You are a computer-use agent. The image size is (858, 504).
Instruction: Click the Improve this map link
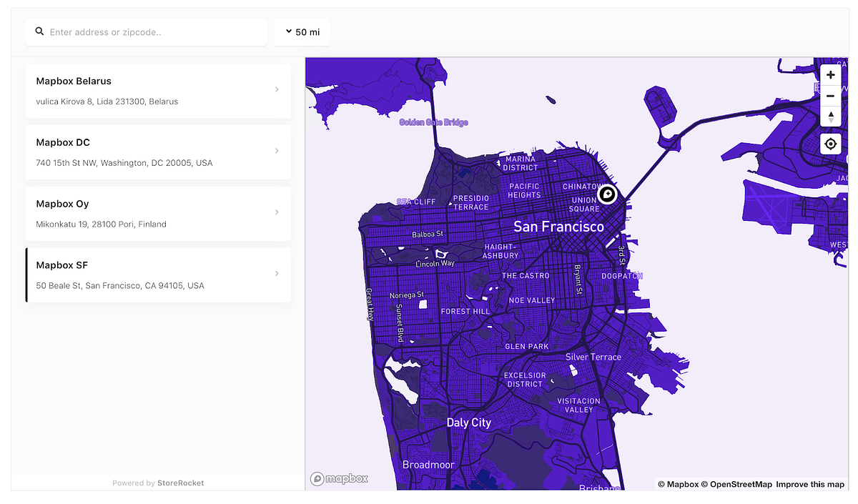(810, 484)
